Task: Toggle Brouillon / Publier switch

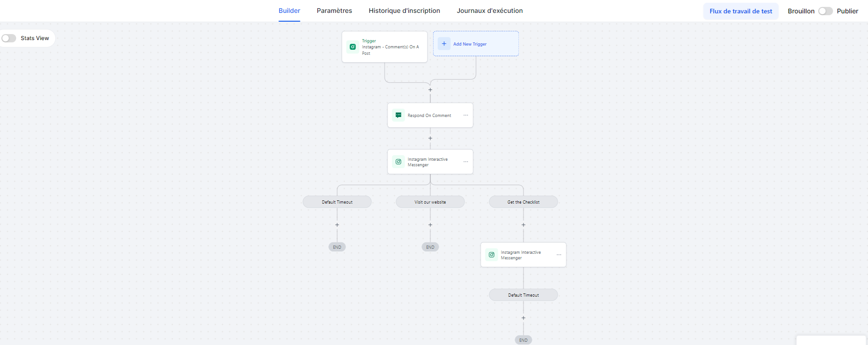Action: coord(826,11)
